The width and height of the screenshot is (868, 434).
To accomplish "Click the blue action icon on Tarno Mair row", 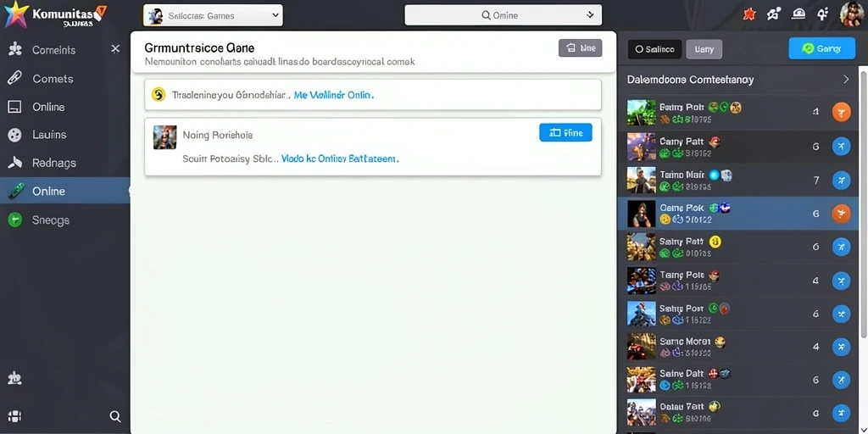I will 841,180.
